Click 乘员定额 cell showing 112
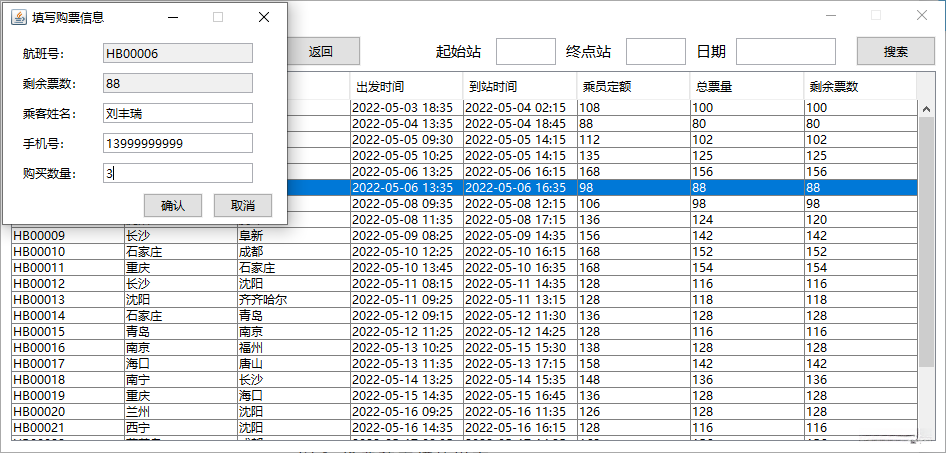 (633, 139)
